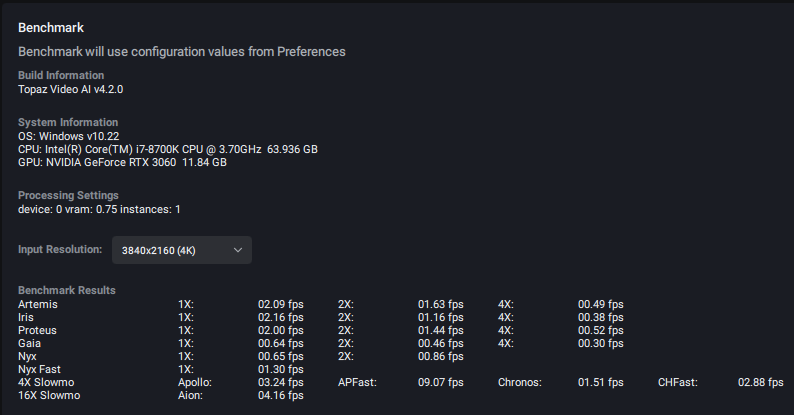Image resolution: width=794 pixels, height=415 pixels.
Task: Click the 4X Slowmo row label
Action: (45, 382)
